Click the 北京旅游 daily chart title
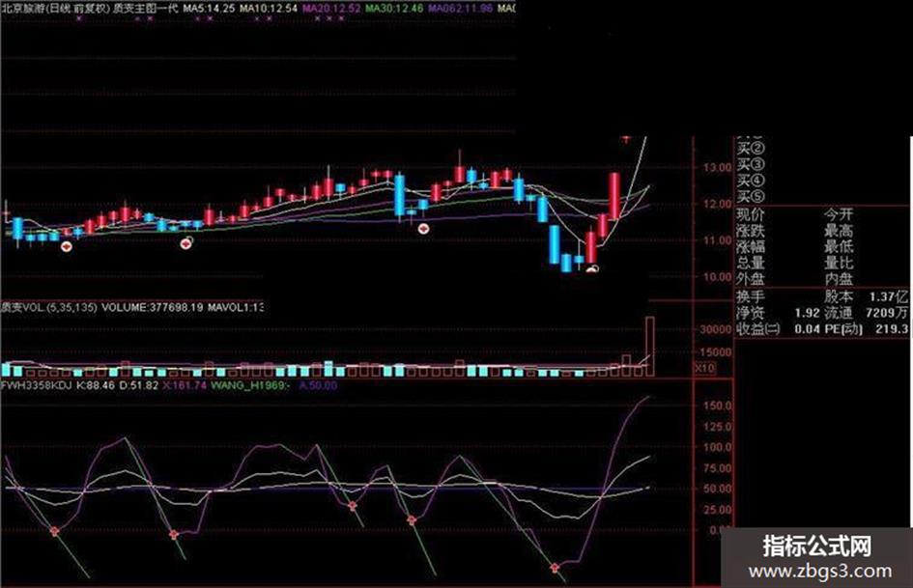The width and height of the screenshot is (913, 588). click(55, 9)
